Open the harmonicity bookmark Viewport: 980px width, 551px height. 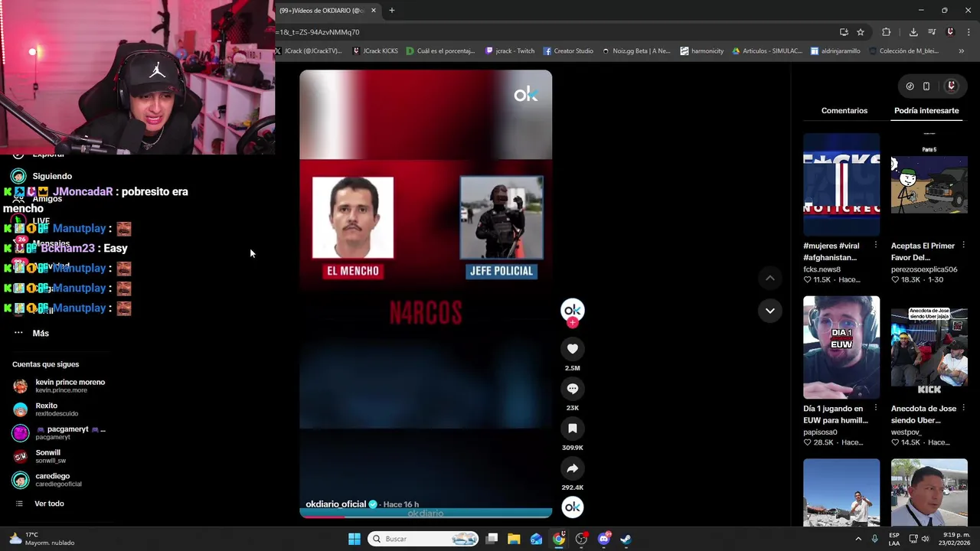[x=701, y=51]
